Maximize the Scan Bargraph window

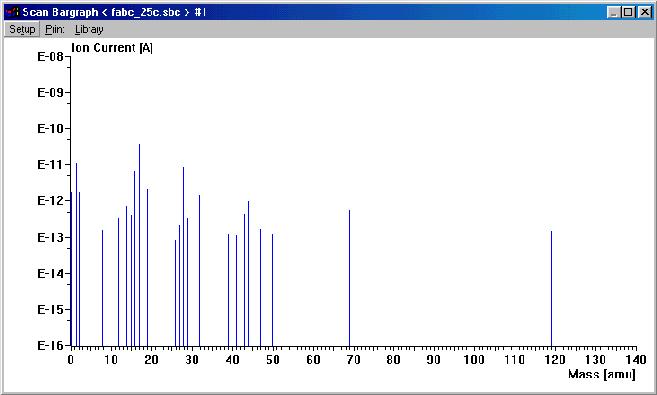pos(628,12)
